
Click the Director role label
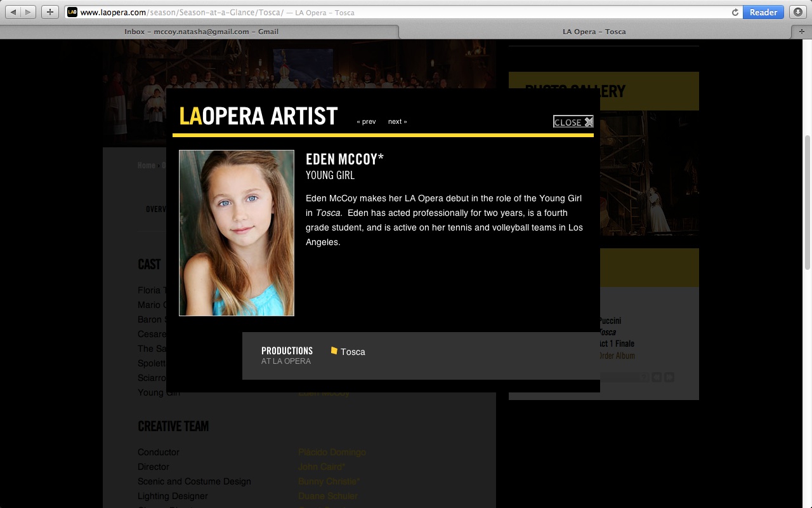pyautogui.click(x=154, y=467)
